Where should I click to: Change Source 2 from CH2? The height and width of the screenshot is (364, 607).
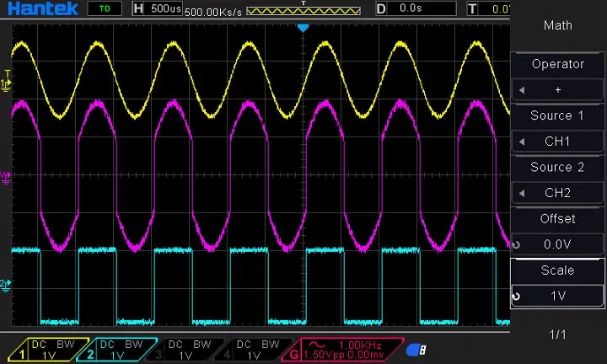(x=557, y=192)
